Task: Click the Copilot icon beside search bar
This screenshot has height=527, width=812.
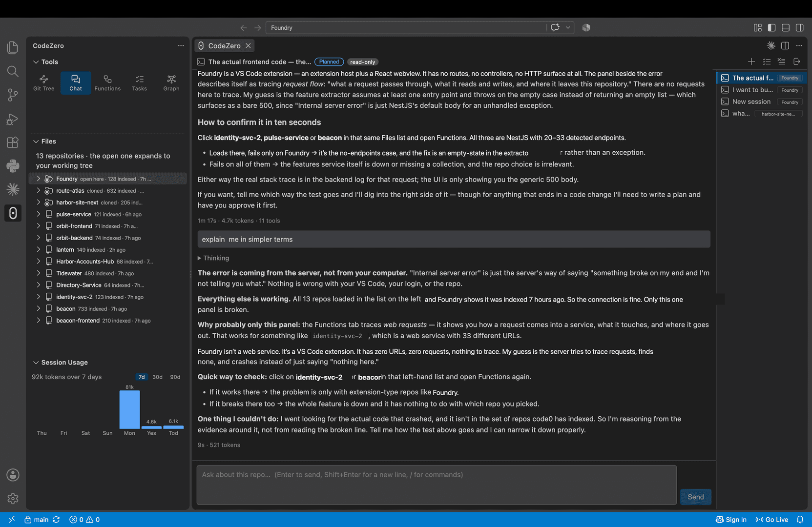Action: tap(586, 28)
